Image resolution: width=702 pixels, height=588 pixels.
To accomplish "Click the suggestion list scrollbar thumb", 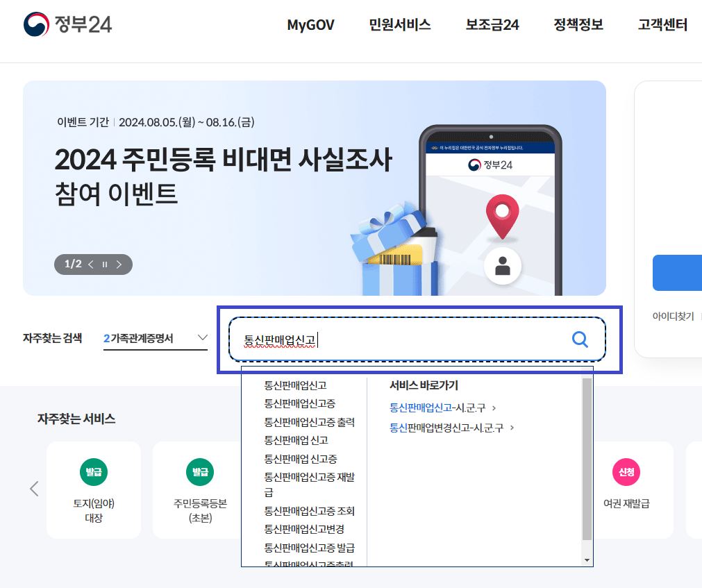I will pyautogui.click(x=587, y=459).
